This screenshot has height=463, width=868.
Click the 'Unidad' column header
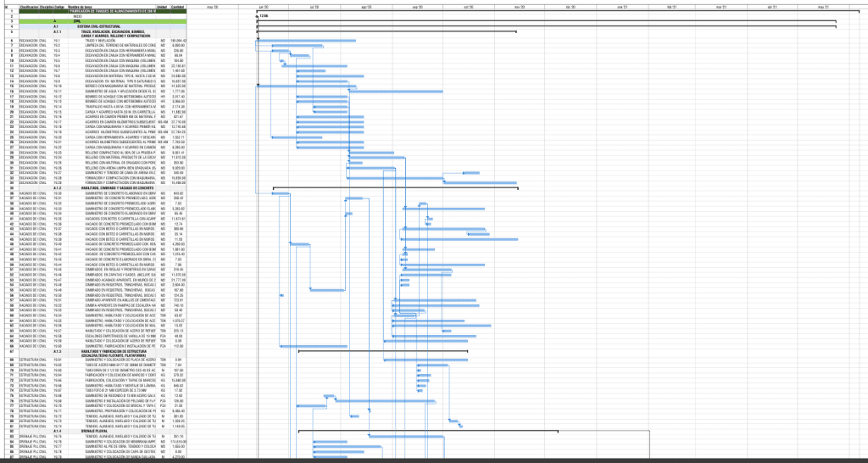pos(162,6)
